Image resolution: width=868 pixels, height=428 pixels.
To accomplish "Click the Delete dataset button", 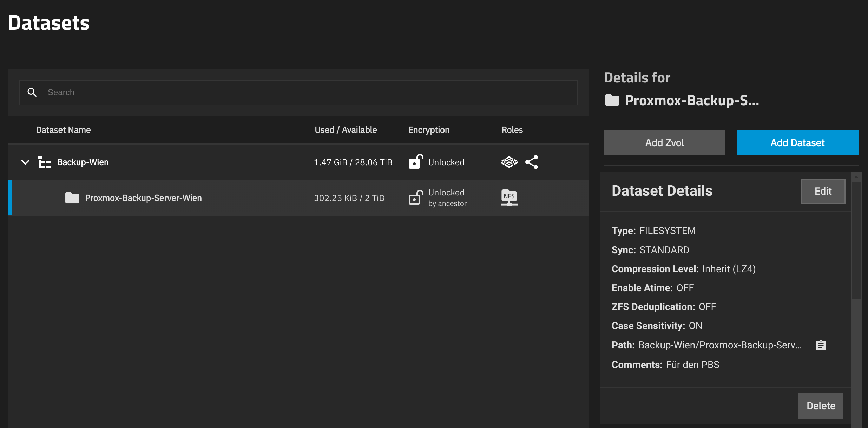I will coord(821,406).
